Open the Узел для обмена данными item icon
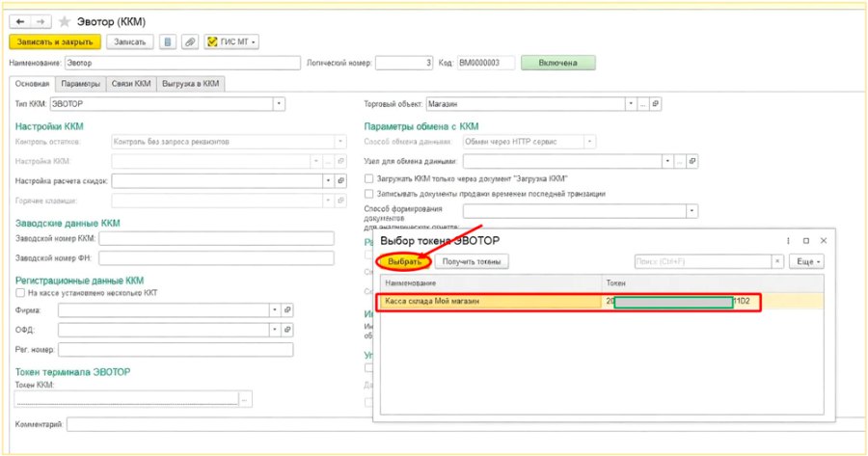The width and height of the screenshot is (868, 456). [692, 161]
